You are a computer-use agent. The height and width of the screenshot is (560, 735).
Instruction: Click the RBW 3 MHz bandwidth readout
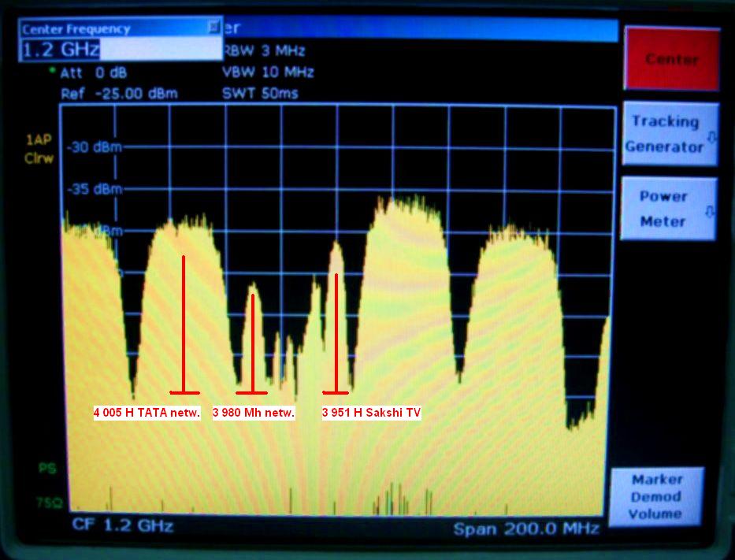pos(264,51)
